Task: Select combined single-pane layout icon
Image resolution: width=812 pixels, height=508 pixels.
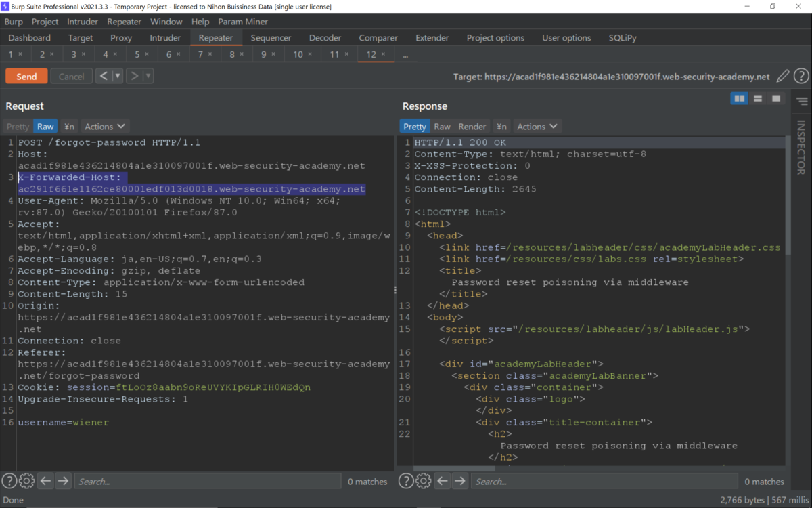Action: (x=776, y=99)
